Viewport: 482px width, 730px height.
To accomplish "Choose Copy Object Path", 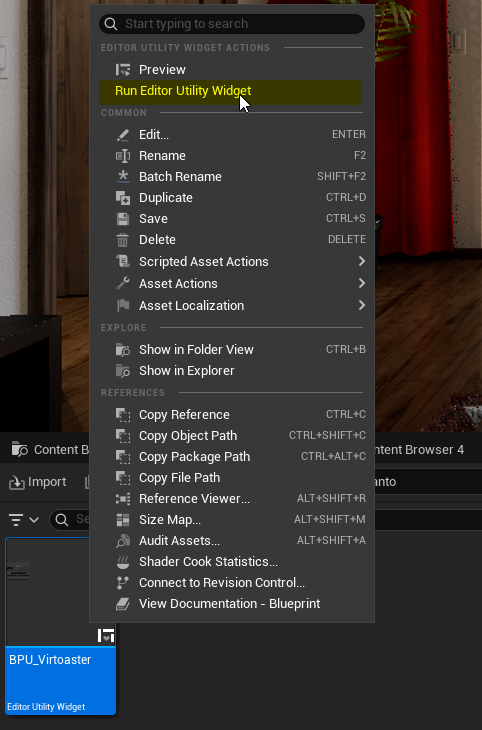I will 232,436.
